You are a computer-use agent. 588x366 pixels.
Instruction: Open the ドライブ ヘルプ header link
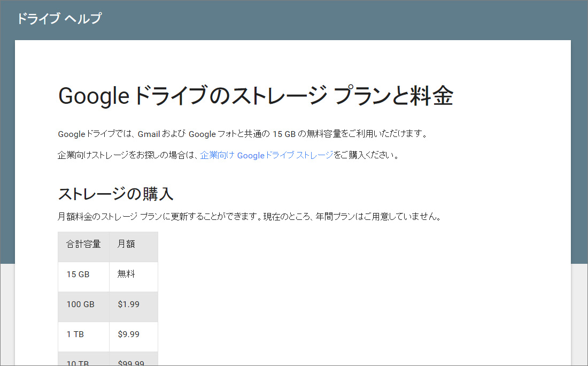point(59,18)
